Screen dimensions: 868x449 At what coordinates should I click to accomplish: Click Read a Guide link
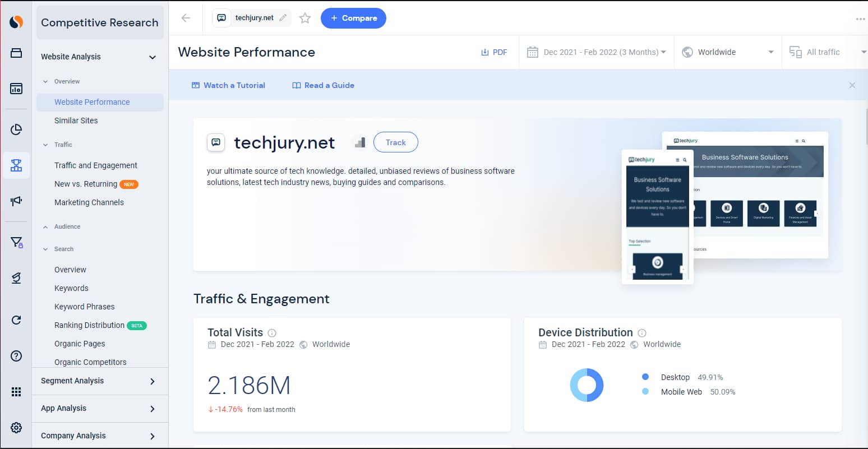[323, 85]
